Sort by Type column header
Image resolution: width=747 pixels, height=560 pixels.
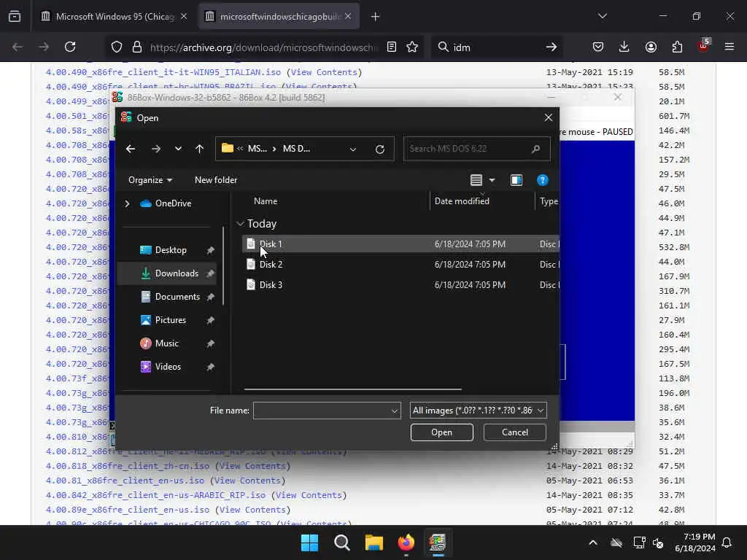tap(549, 201)
